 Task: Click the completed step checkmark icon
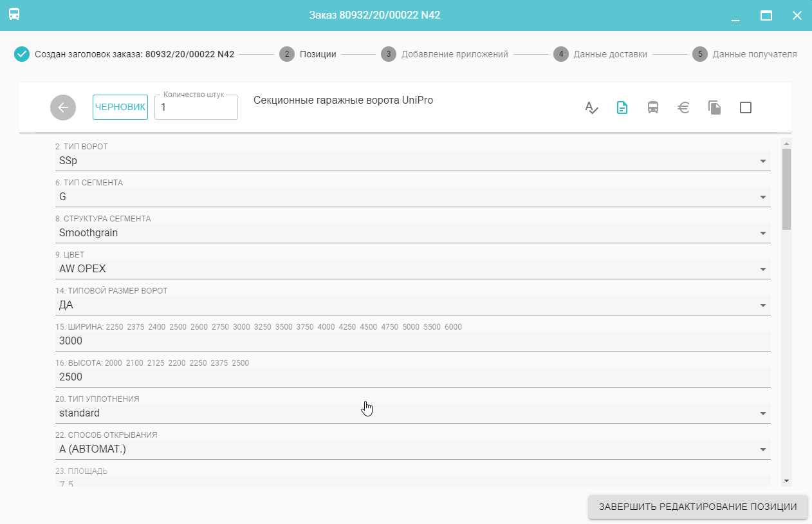(22, 54)
